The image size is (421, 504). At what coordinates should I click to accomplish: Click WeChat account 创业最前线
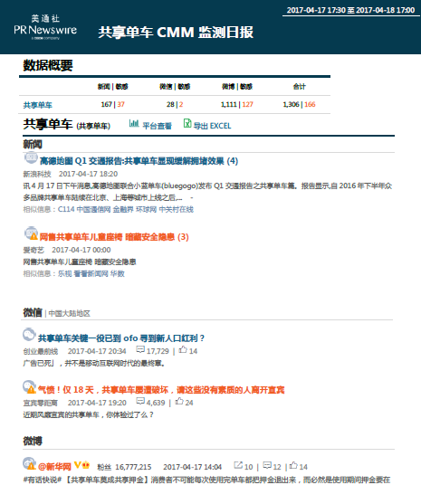click(x=41, y=352)
